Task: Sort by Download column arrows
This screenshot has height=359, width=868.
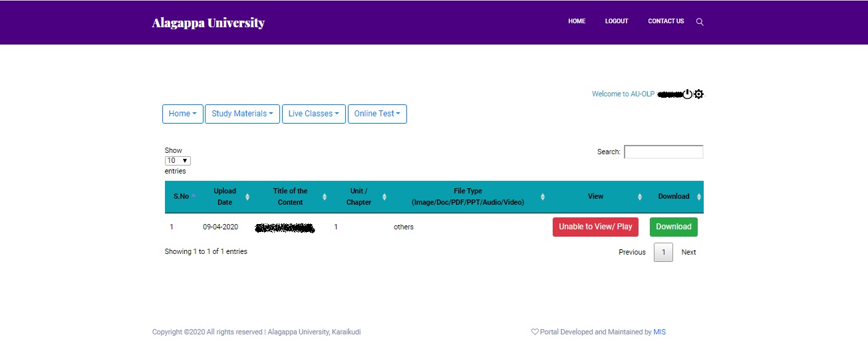Action: pyautogui.click(x=699, y=197)
